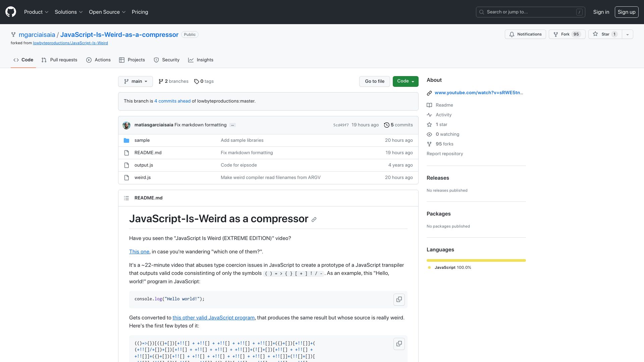Open matiasgarciaisaia avatar image
The image size is (644, 362).
[126, 125]
